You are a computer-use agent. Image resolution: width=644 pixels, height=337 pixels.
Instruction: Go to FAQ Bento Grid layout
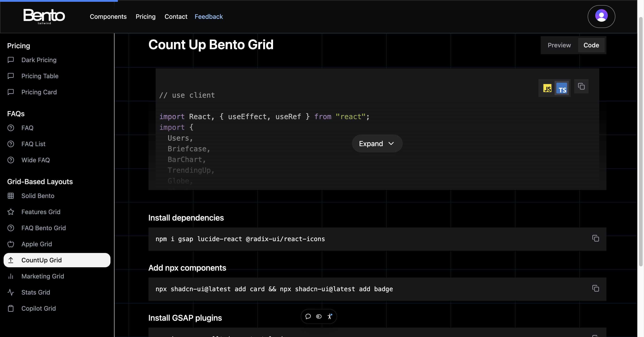57,228
